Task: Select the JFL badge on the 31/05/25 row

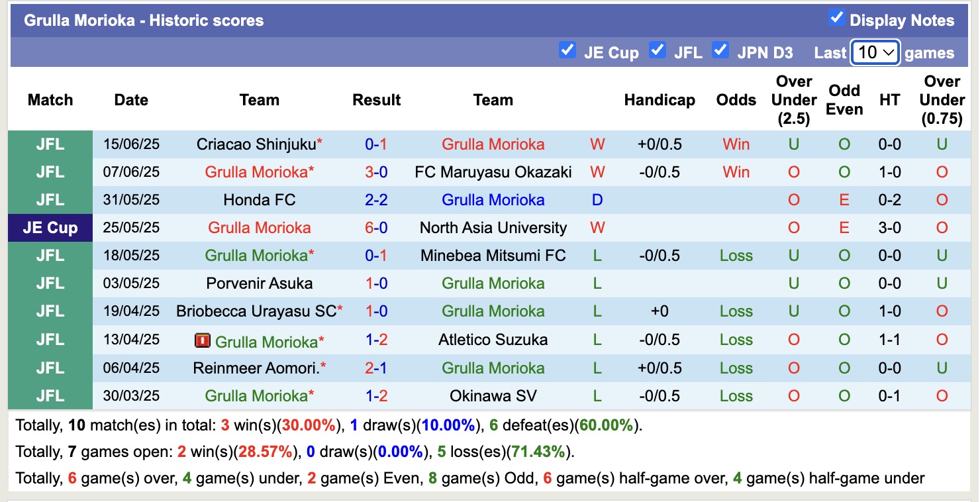Action: [50, 199]
